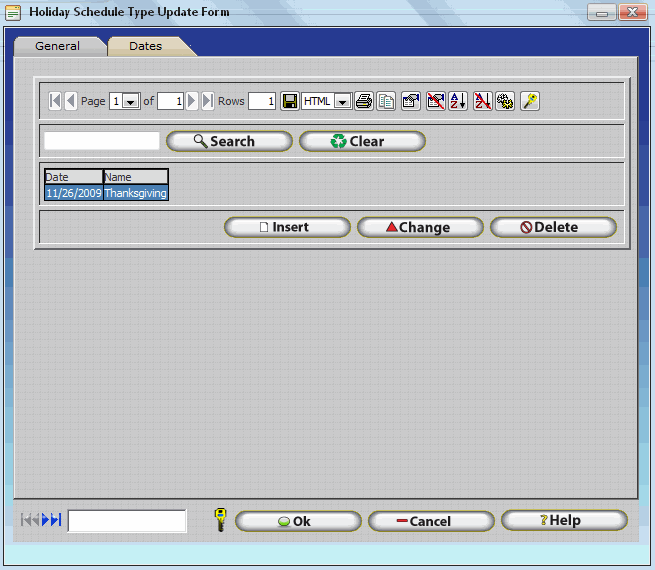Switch to the General tab
The height and width of the screenshot is (570, 655).
[x=57, y=46]
